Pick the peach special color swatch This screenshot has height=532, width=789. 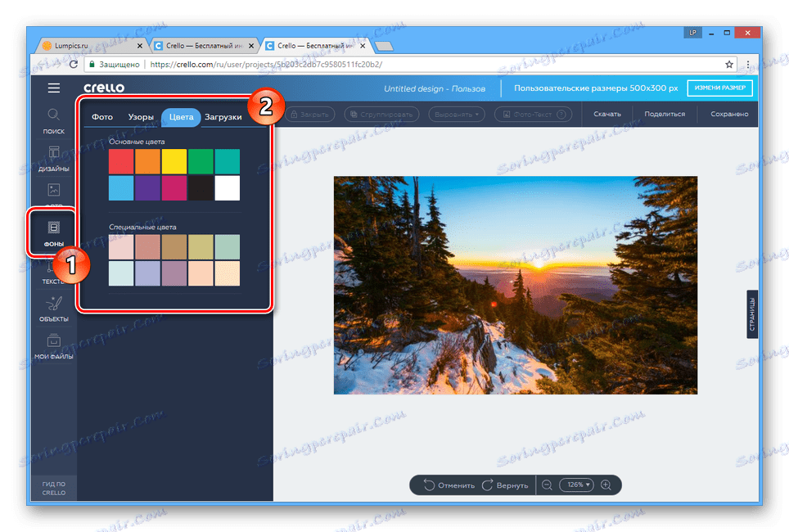pos(201,273)
